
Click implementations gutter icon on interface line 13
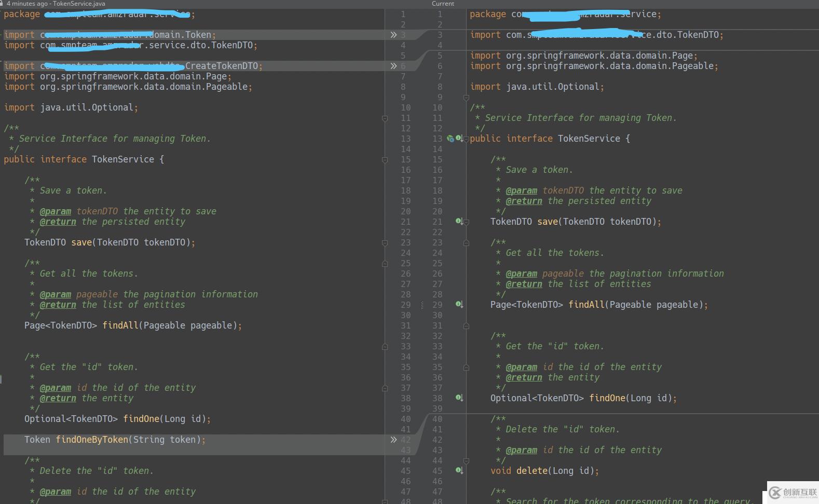coord(459,139)
